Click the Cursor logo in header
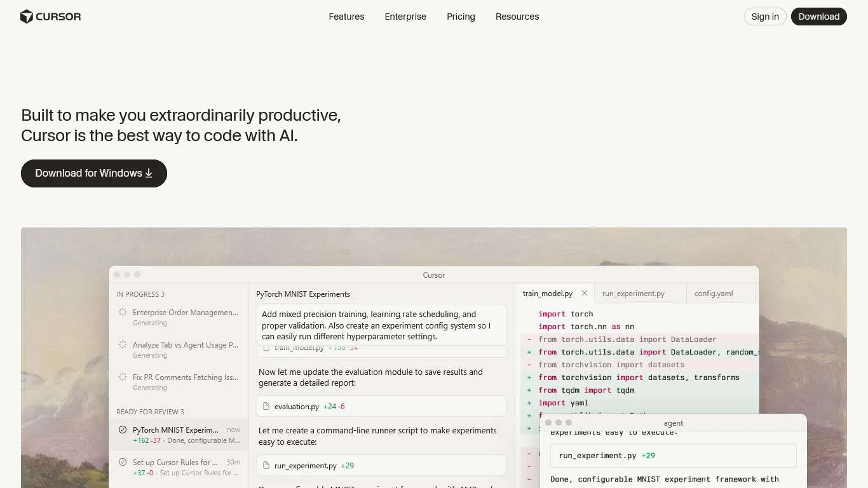Viewport: 868px width, 488px height. [51, 17]
